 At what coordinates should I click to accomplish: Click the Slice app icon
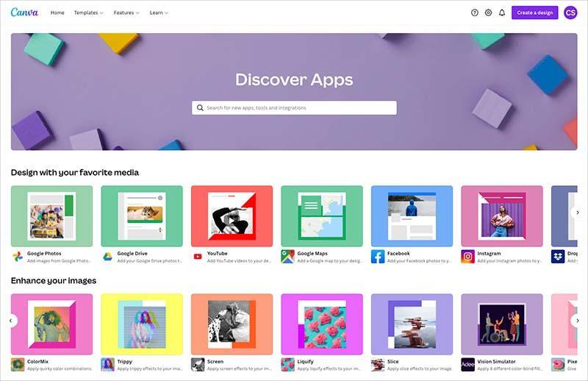click(x=378, y=365)
